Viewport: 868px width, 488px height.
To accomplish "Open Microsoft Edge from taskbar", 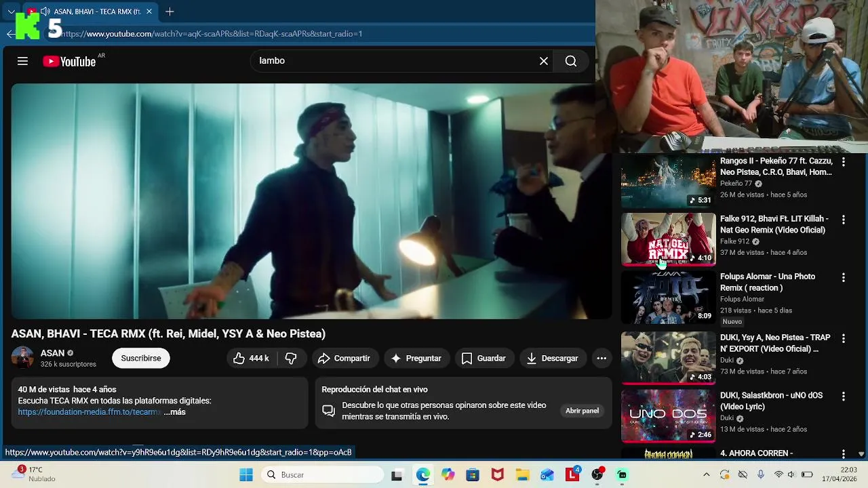I will point(423,475).
